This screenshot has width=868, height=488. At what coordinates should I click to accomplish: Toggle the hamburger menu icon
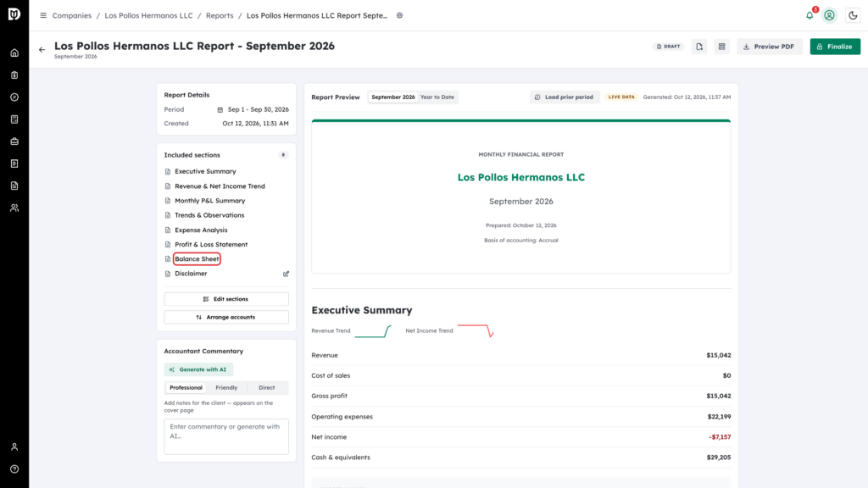[43, 15]
